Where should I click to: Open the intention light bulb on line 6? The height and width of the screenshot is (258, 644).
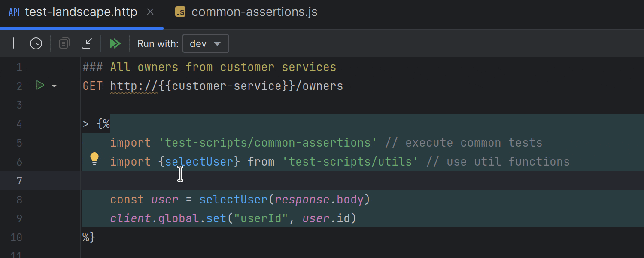point(94,158)
